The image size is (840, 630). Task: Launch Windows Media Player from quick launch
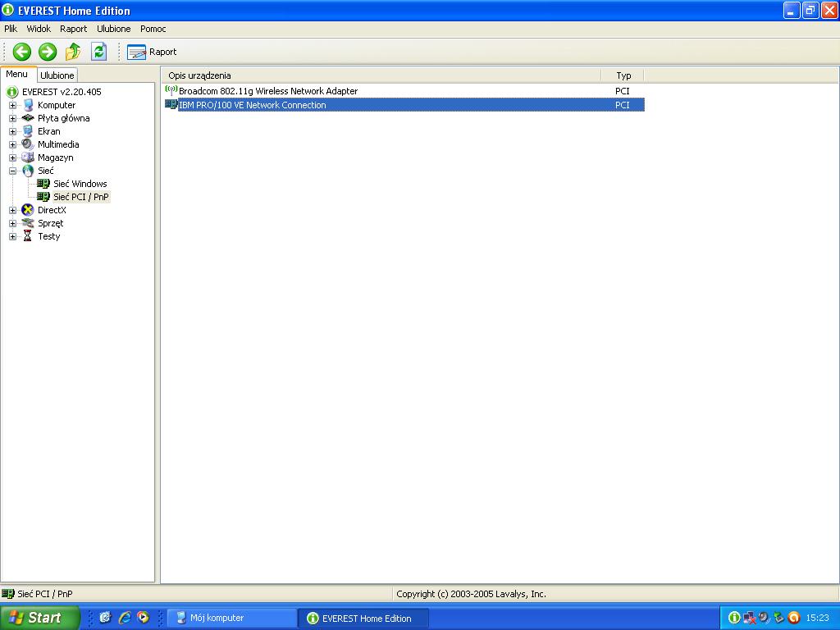(x=143, y=618)
